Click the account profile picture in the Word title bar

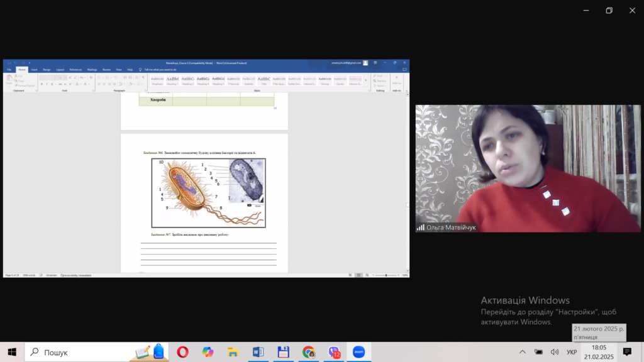365,63
